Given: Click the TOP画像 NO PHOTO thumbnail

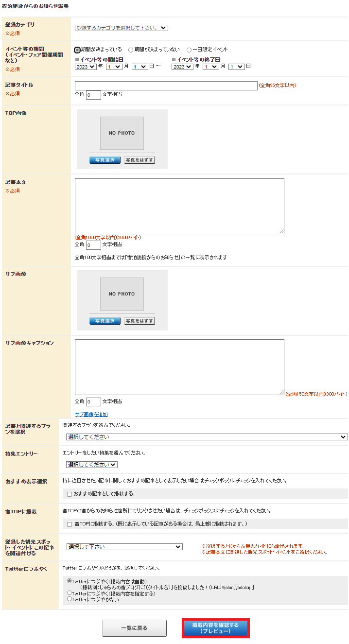Looking at the screenshot, I should tap(122, 133).
